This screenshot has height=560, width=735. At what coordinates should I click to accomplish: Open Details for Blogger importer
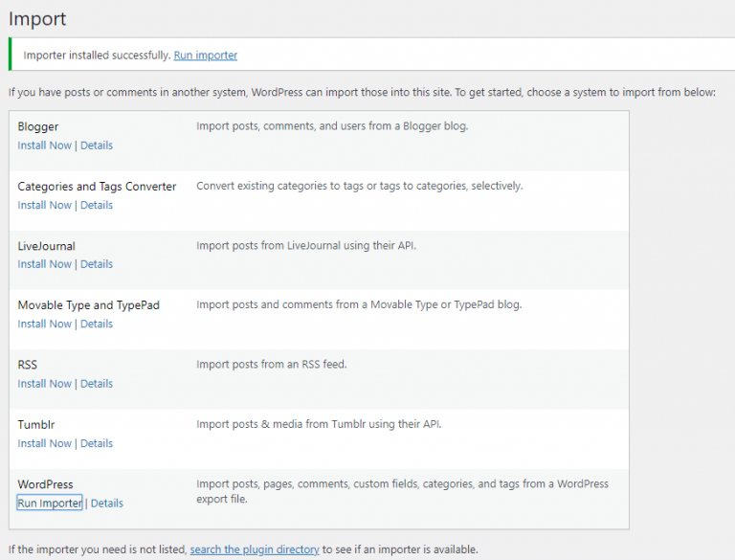(x=97, y=146)
